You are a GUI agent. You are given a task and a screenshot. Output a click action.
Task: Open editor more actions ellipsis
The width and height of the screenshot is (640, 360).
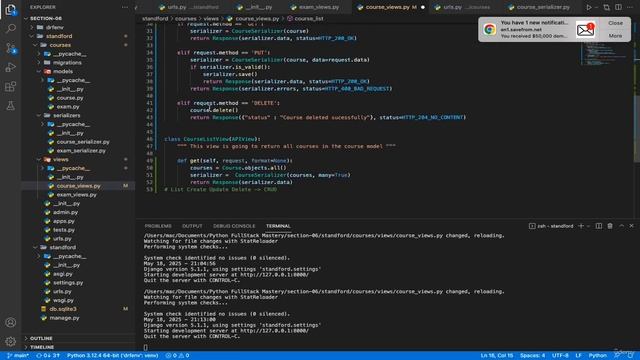[x=630, y=7]
